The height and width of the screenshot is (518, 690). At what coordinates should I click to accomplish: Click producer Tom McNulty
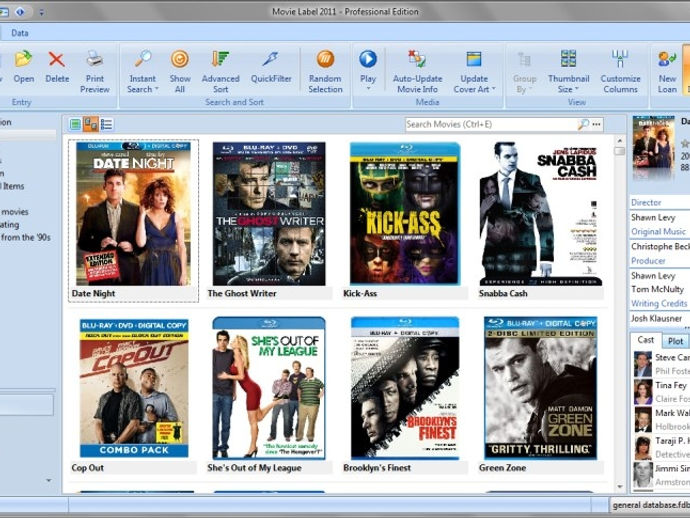(x=657, y=289)
